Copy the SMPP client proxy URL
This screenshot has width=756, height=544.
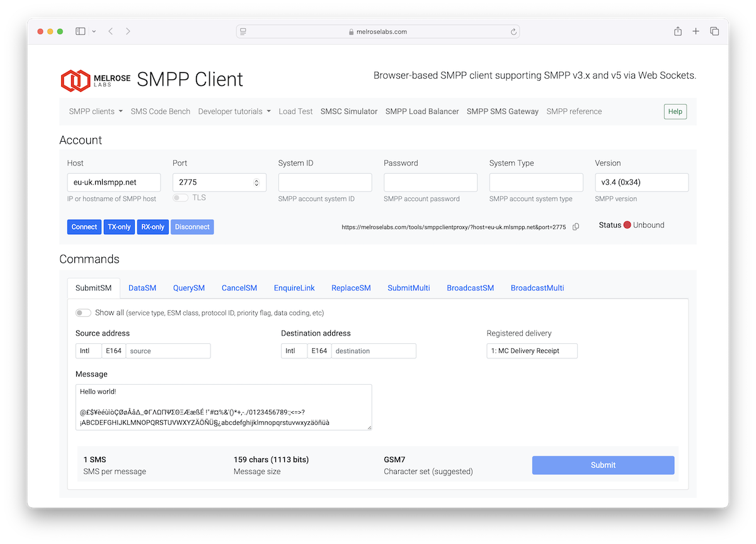(x=575, y=227)
